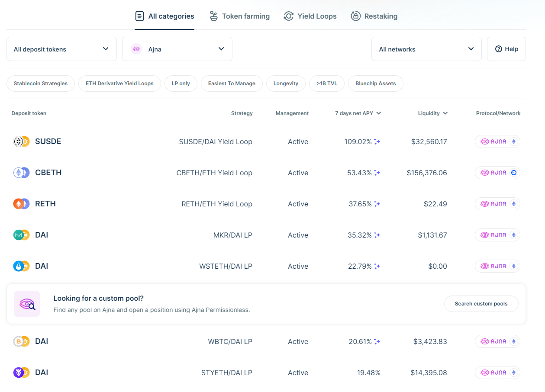This screenshot has height=392, width=545.
Task: Click the question mark icon in Help
Action: tap(498, 49)
